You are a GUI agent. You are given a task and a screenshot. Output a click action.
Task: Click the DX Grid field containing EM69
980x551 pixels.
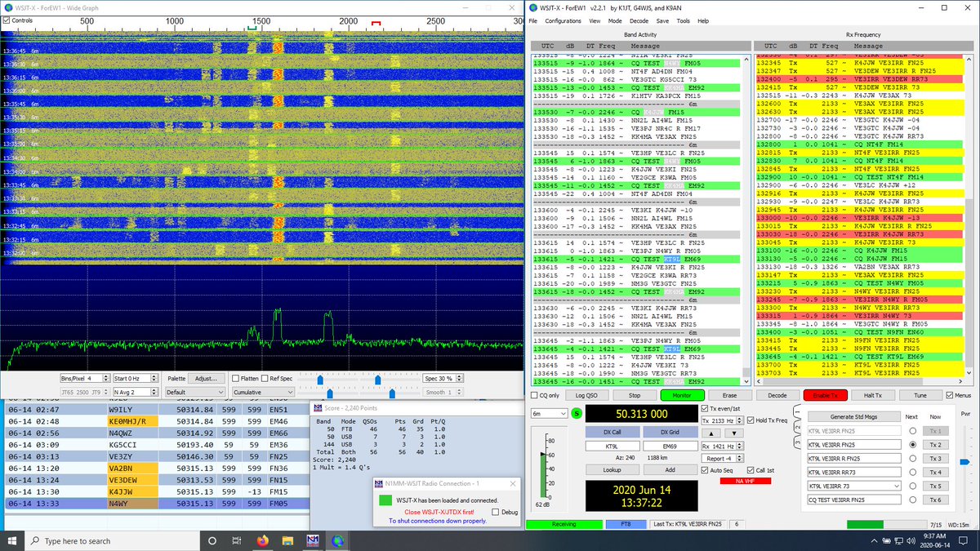tap(669, 446)
